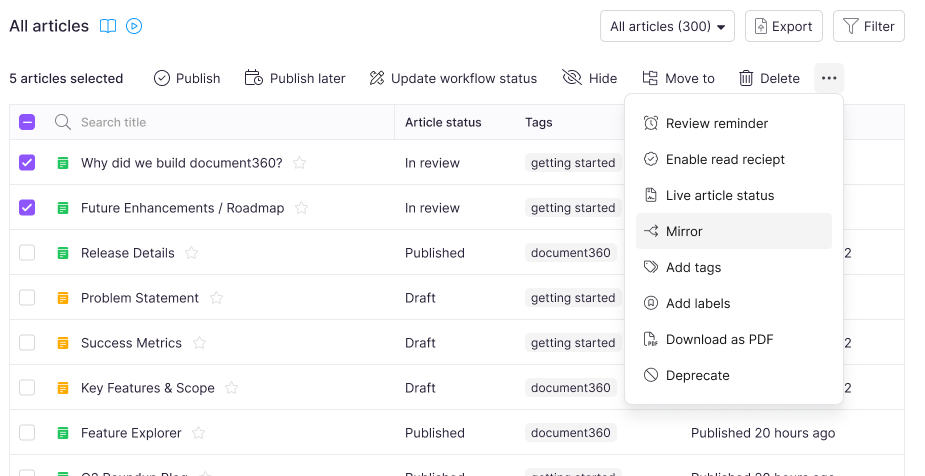Click the orange document icon for Key Features & Scope
The image size is (925, 476).
pyautogui.click(x=63, y=388)
